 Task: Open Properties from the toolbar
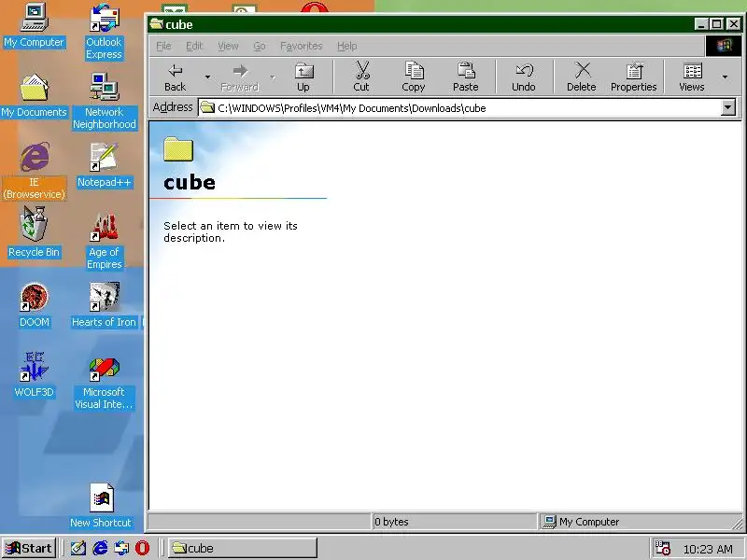click(634, 77)
